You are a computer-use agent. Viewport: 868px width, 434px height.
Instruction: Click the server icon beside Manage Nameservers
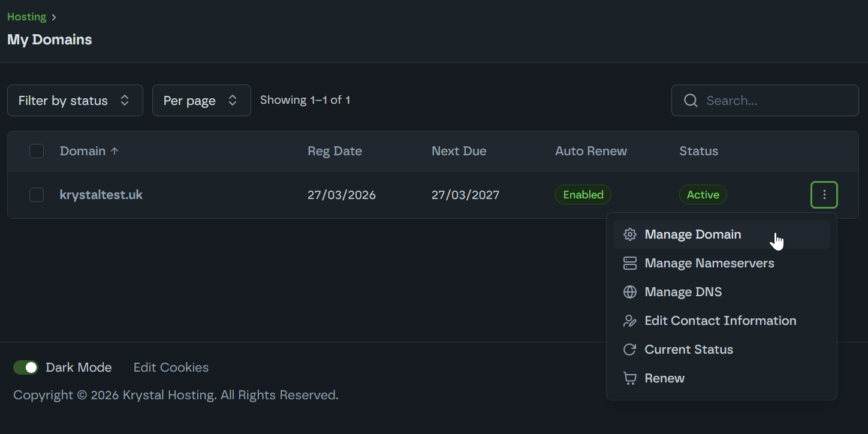629,263
